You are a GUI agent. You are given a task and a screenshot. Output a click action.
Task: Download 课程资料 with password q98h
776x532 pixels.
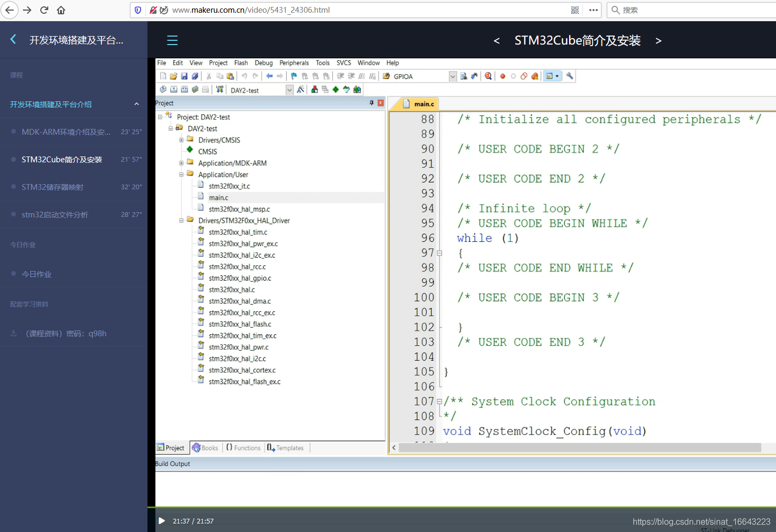click(74, 334)
